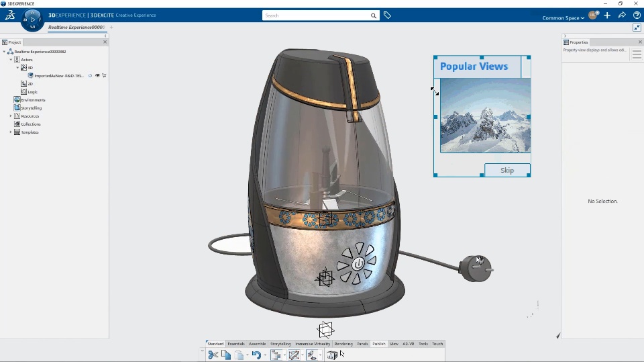
Task: Open the Common Space dropdown
Action: pyautogui.click(x=563, y=18)
